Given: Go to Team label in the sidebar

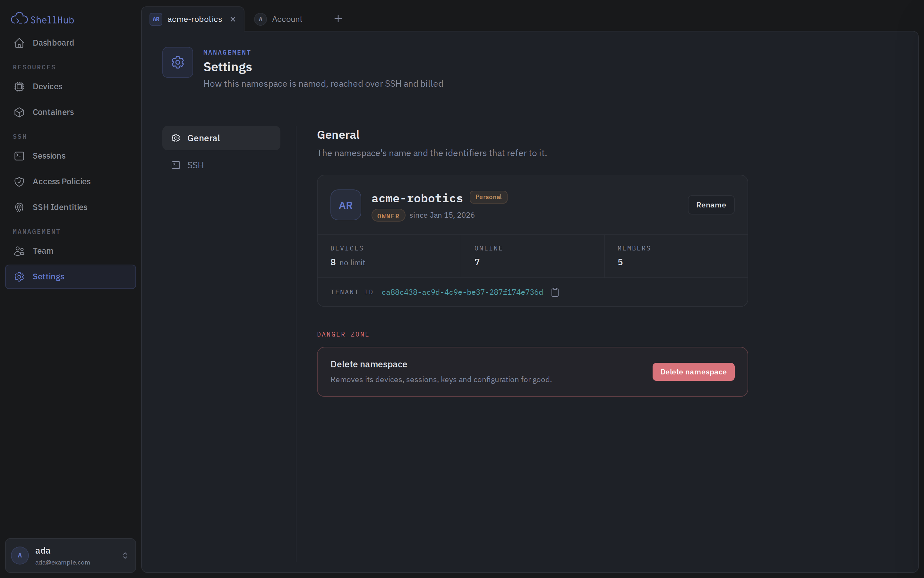Looking at the screenshot, I should [43, 251].
